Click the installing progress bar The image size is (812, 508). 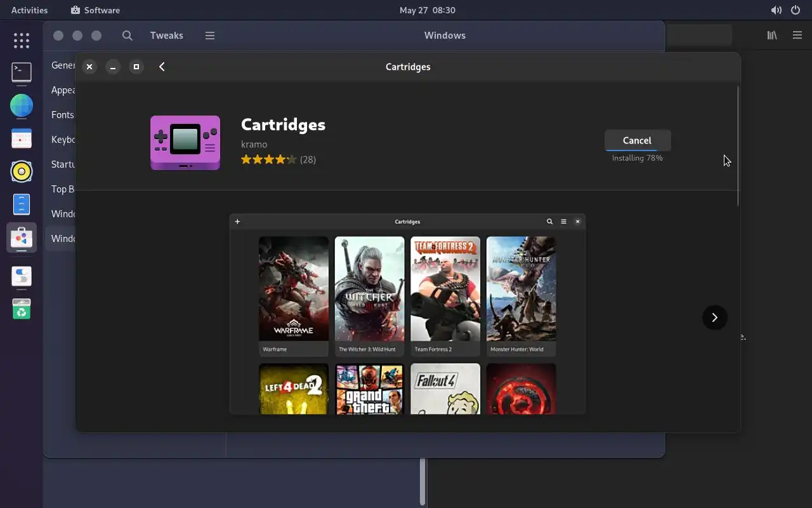[x=637, y=150]
